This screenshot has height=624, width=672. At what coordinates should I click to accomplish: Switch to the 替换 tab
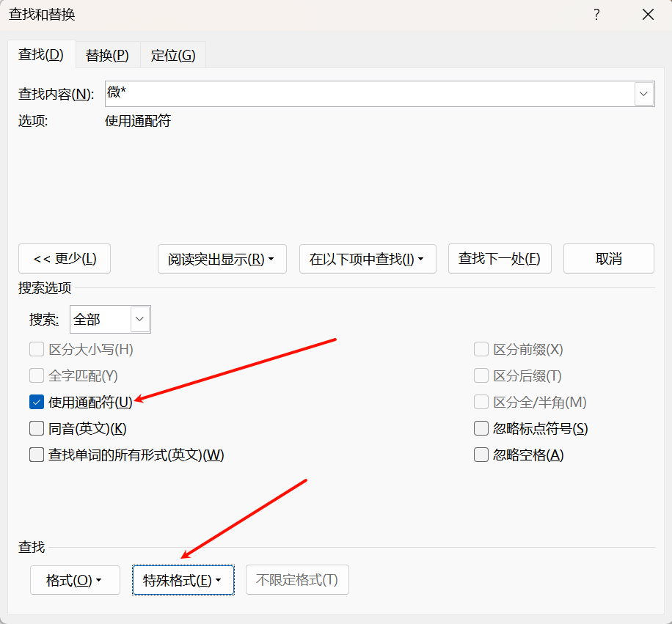[x=107, y=55]
